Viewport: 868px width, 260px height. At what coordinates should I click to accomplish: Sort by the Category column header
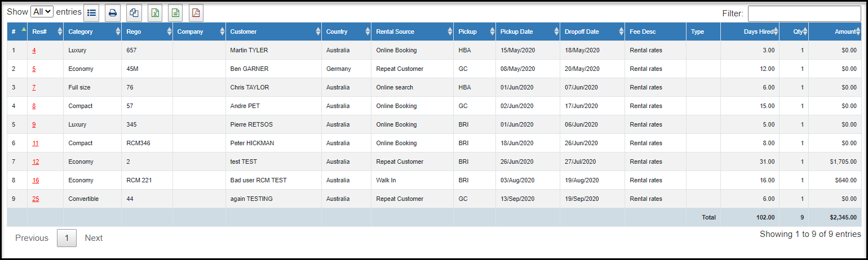tap(92, 32)
